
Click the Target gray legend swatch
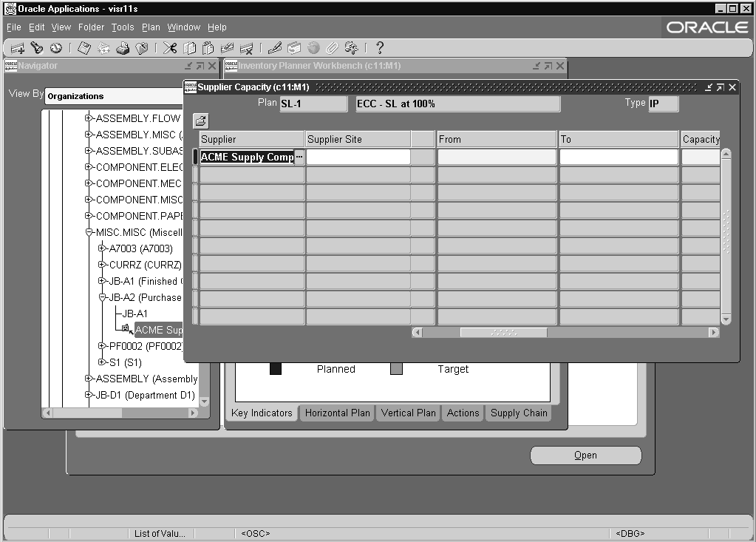(x=396, y=369)
